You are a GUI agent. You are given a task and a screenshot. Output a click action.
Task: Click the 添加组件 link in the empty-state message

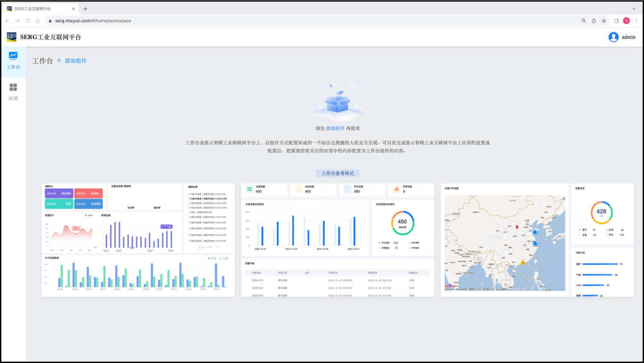coord(335,128)
